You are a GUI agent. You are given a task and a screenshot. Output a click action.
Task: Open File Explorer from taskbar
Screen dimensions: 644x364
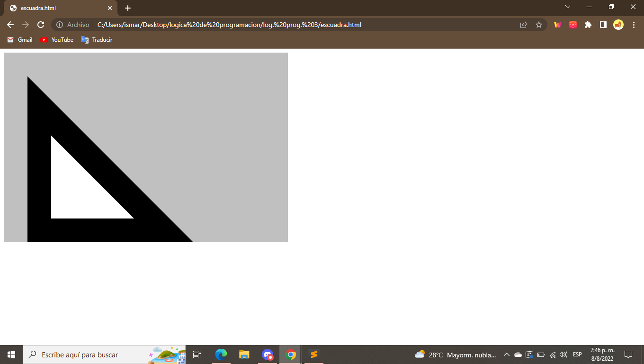[x=244, y=355]
